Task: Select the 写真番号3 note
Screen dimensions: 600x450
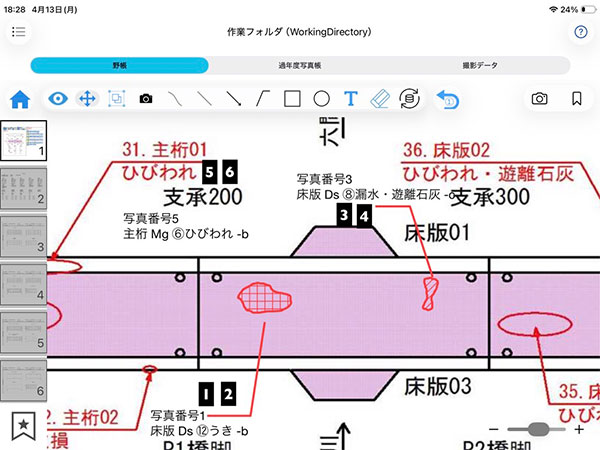Action: pyautogui.click(x=375, y=187)
